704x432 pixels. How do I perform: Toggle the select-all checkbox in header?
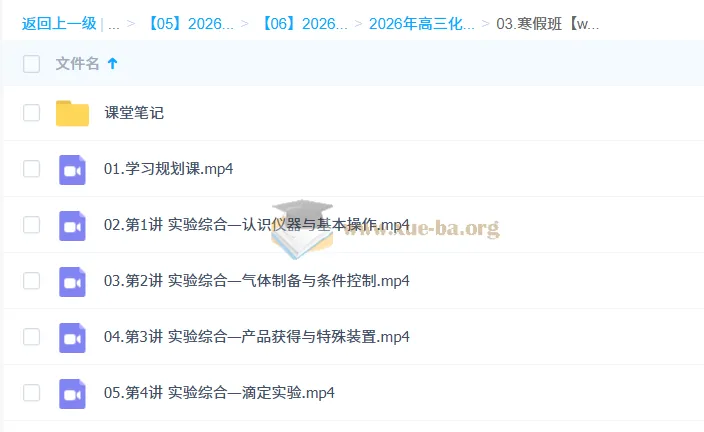32,64
